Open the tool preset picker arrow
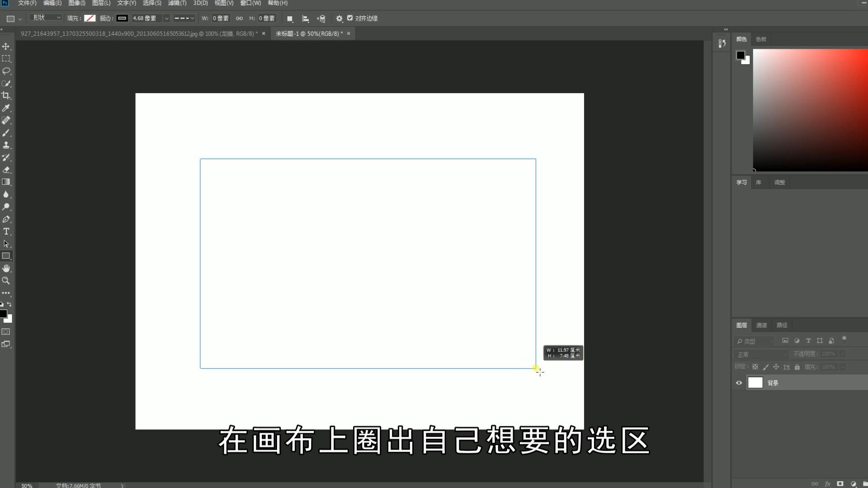868x488 pixels. point(20,19)
